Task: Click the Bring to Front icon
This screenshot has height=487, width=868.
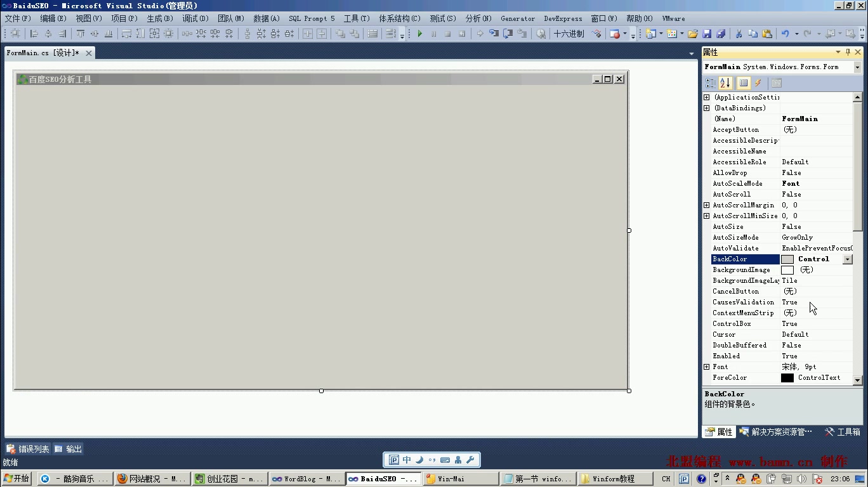Action: [340, 34]
